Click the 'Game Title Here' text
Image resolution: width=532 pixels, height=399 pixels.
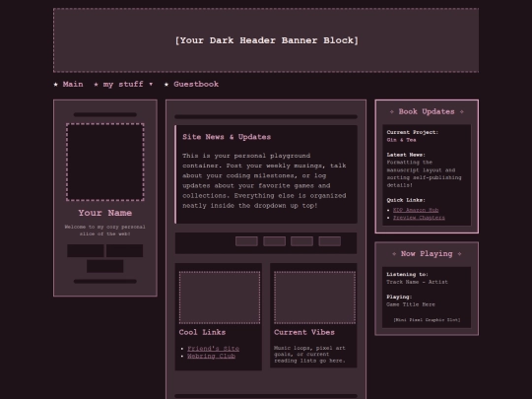411,304
